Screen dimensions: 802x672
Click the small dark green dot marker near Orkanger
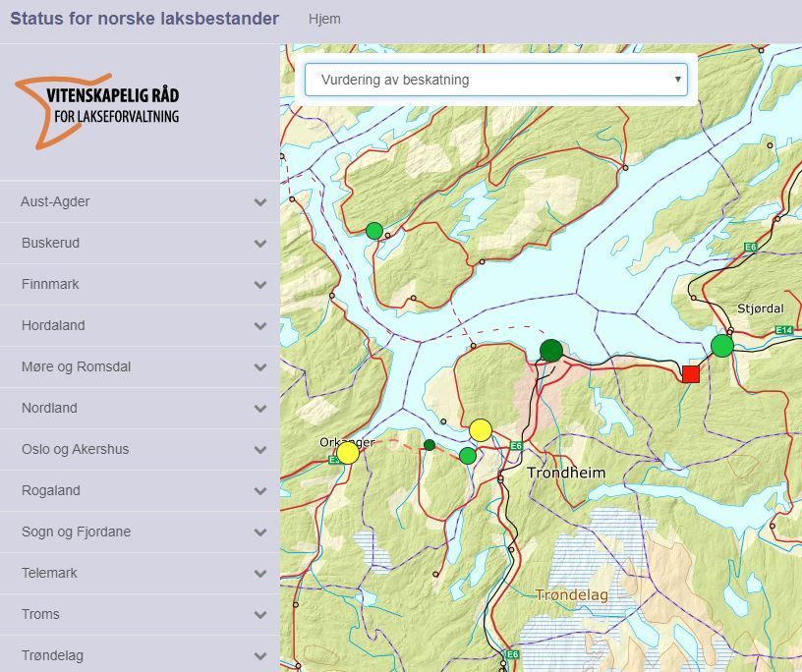click(429, 444)
